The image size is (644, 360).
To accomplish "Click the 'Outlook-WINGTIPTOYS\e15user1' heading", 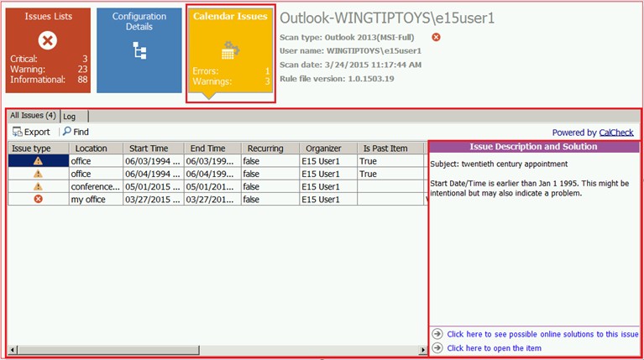I will tap(387, 18).
